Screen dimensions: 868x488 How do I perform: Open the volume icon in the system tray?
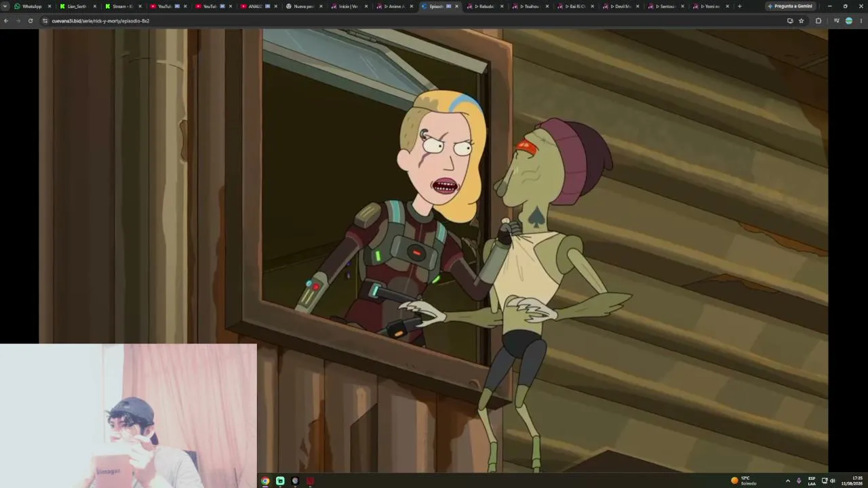click(833, 481)
